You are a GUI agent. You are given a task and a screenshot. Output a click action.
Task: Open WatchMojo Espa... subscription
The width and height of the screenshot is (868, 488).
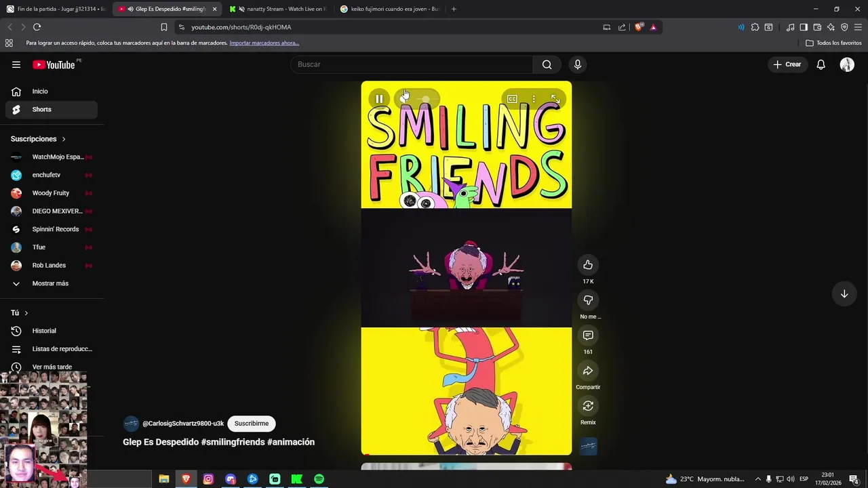[x=52, y=157]
